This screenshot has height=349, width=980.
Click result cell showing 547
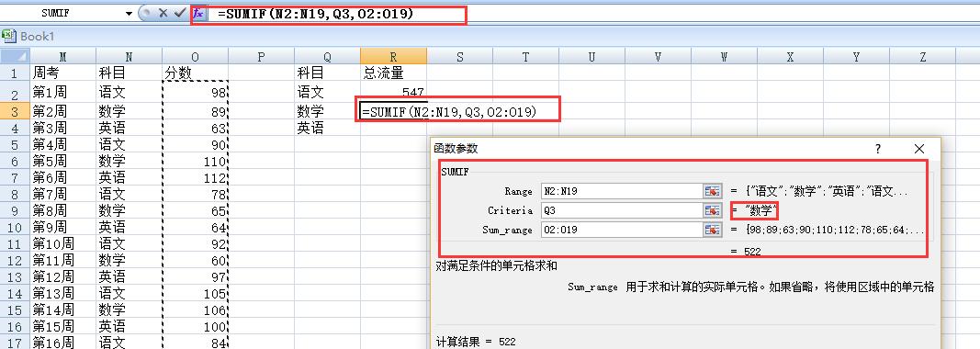(x=394, y=93)
